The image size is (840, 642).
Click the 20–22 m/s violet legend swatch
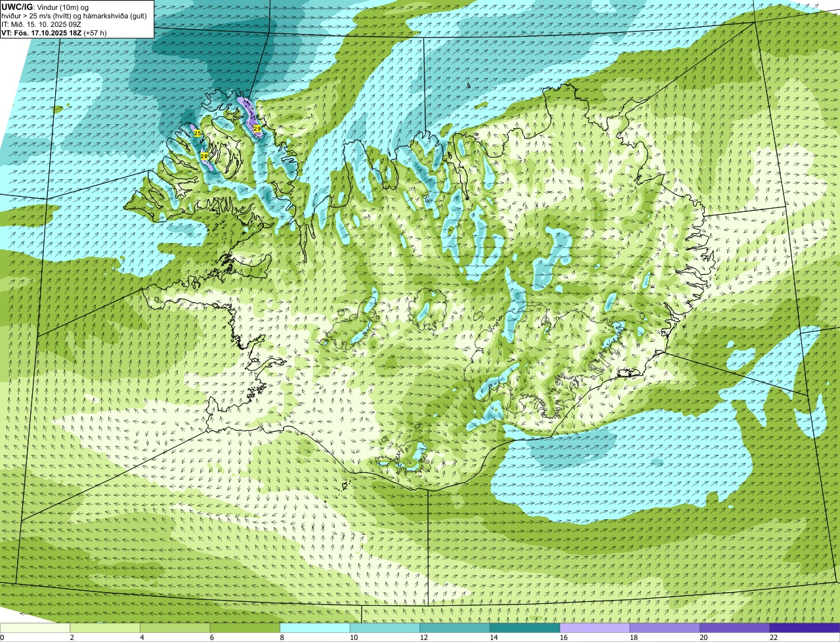(x=735, y=628)
